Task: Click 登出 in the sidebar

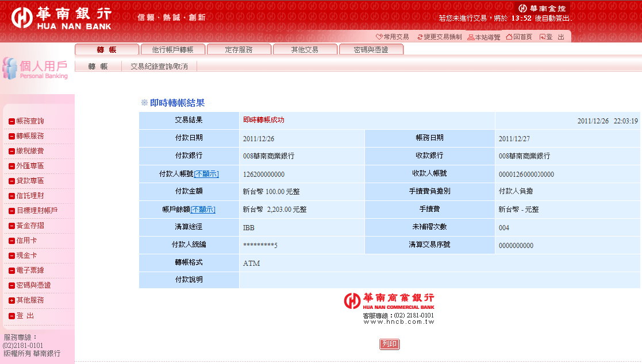Action: [x=22, y=316]
